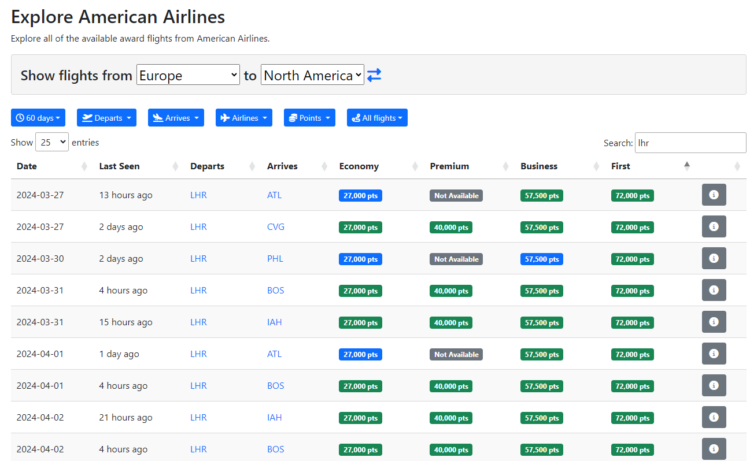Follow IAH link in 2024-04-02 row
The image size is (750, 461).
tap(274, 417)
